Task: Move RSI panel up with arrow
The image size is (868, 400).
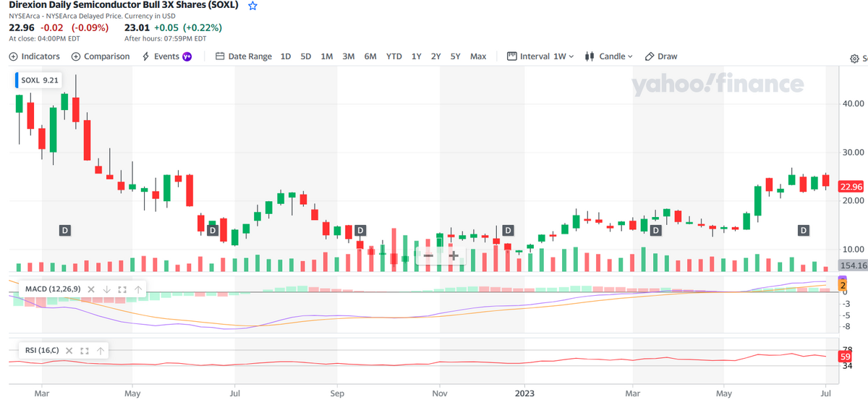Action: (x=100, y=351)
